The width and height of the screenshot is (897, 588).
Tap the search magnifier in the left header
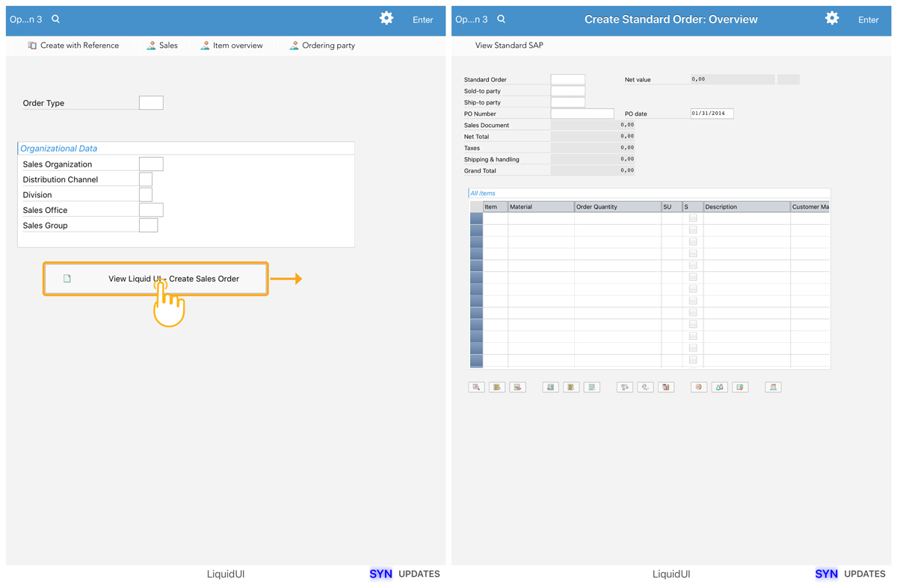click(56, 19)
